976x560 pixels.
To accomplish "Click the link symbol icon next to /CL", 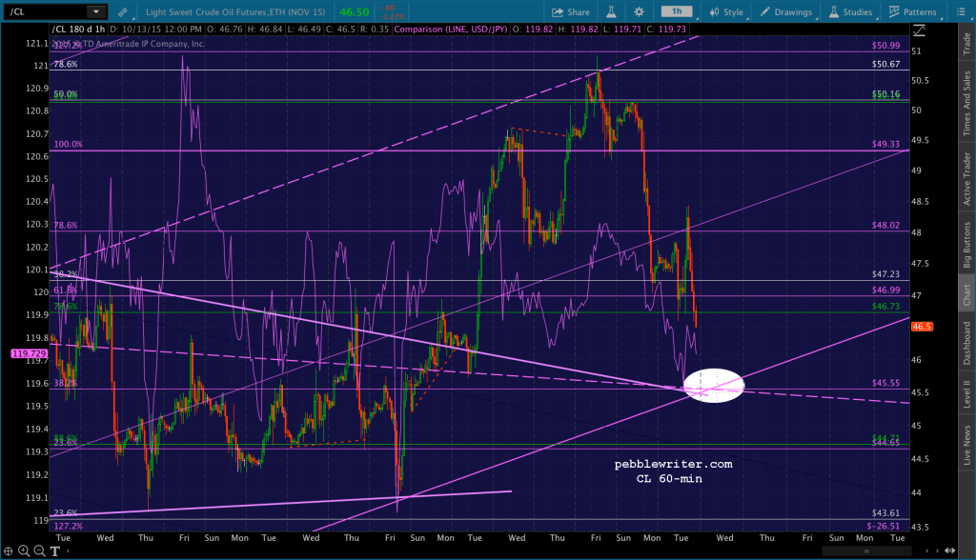I will coord(123,11).
